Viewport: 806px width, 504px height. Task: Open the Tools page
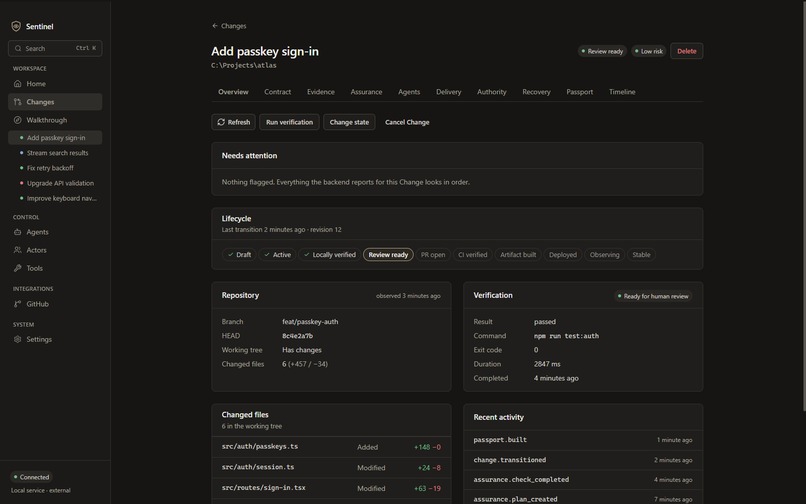click(55, 268)
